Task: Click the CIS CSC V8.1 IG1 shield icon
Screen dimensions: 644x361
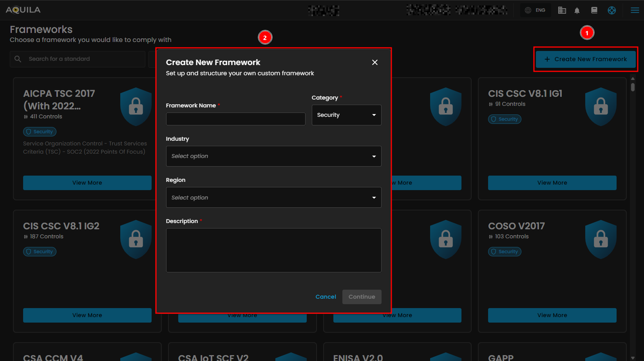Action: tap(601, 107)
